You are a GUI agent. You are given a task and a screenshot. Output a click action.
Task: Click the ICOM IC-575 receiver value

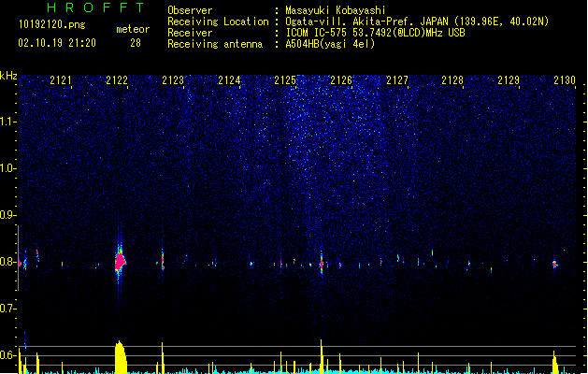(376, 33)
